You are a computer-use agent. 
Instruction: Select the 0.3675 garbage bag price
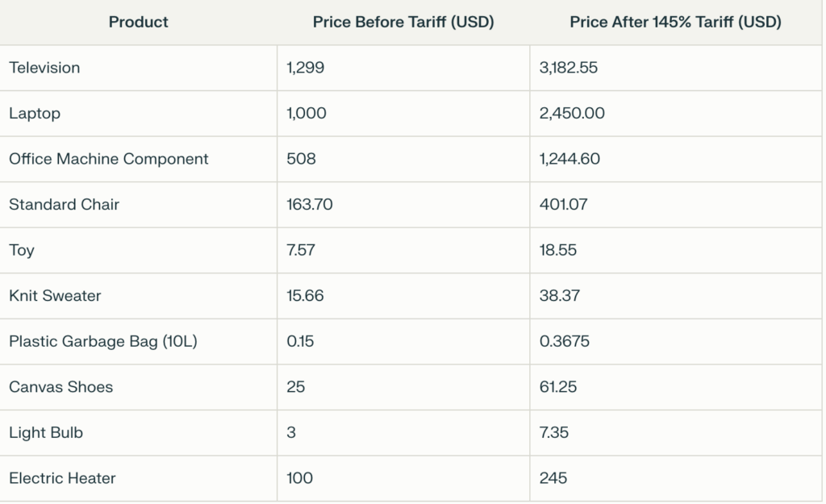tap(565, 341)
